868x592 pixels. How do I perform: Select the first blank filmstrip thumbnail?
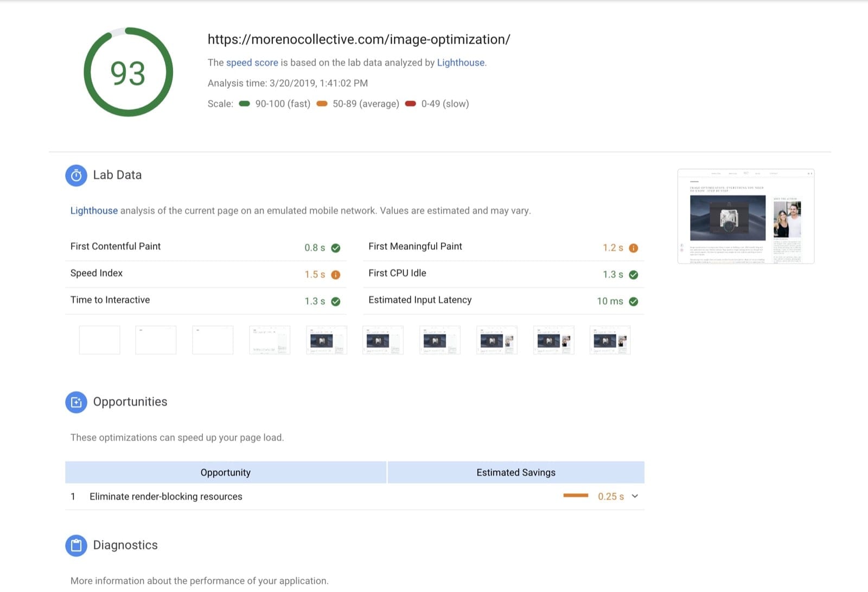tap(99, 339)
